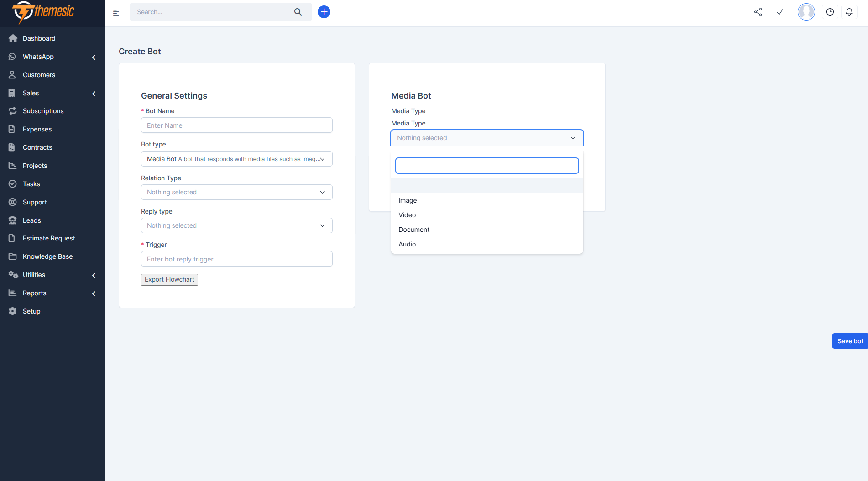Expand the Sales submenu chevron

[x=94, y=94]
